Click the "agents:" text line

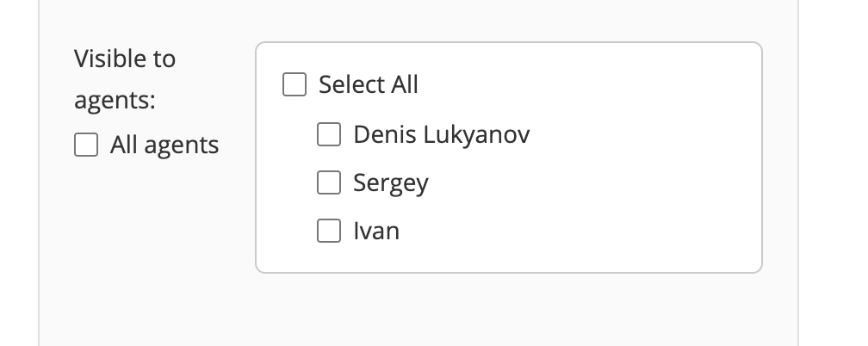[x=115, y=101]
